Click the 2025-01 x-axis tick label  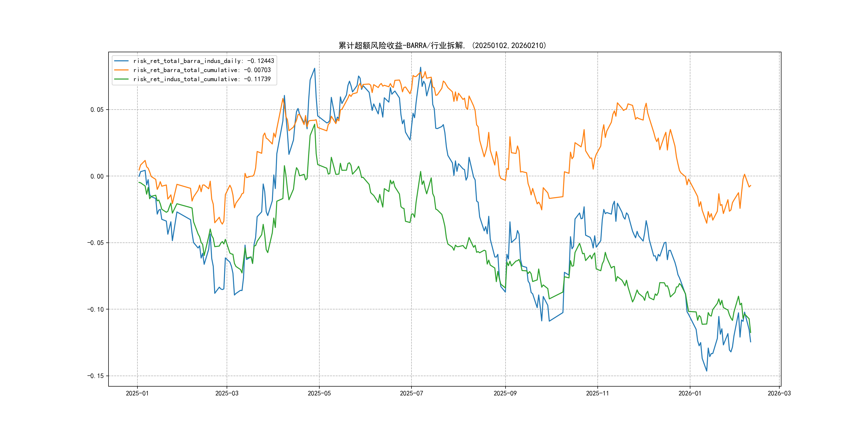click(x=137, y=393)
